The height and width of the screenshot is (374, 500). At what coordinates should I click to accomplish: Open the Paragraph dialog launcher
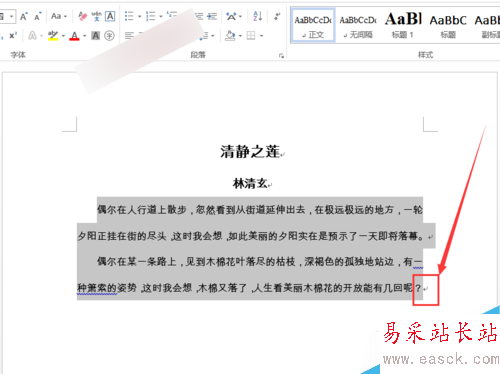tap(282, 56)
